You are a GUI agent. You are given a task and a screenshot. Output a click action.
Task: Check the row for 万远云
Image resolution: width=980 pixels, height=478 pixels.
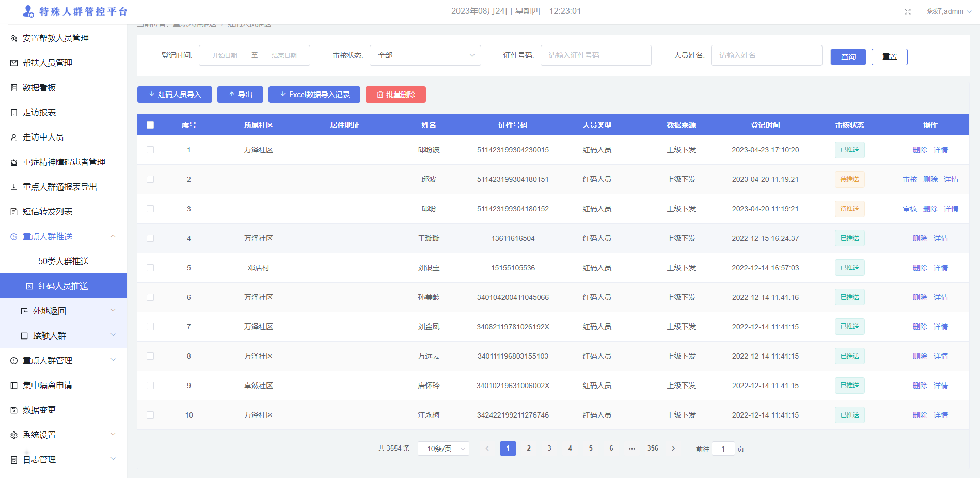click(x=150, y=356)
